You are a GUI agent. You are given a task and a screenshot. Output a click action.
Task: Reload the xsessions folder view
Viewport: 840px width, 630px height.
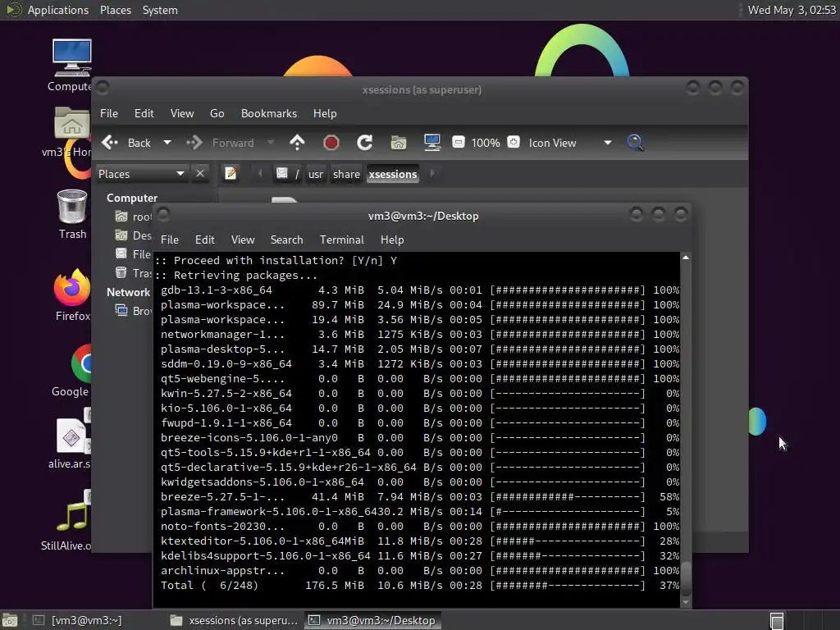click(x=365, y=143)
